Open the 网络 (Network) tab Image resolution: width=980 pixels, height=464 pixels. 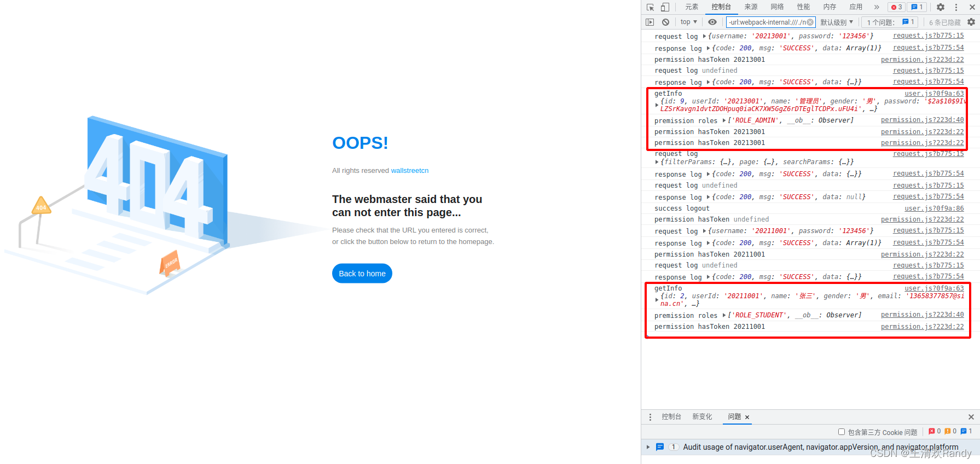pos(777,7)
